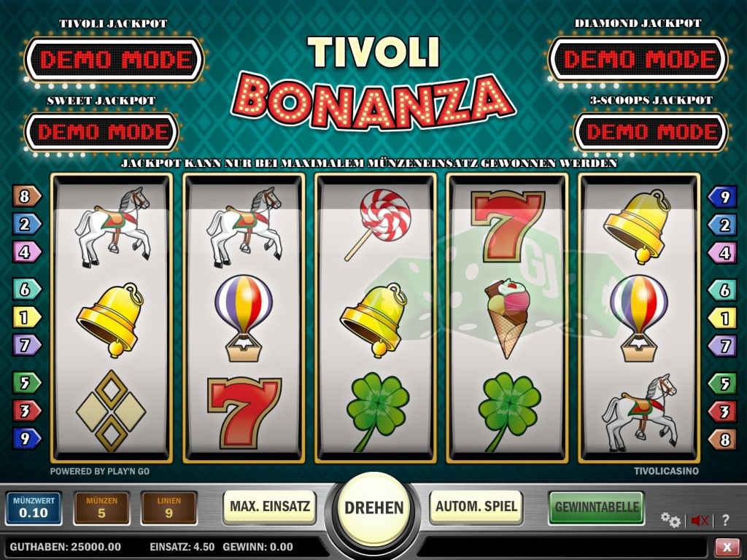Click the Tivoli Jackpot display
The height and width of the screenshot is (560, 747).
click(x=115, y=60)
